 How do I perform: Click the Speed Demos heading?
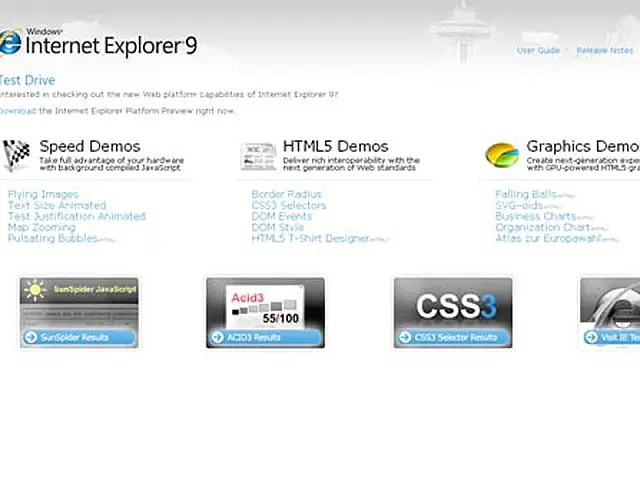pos(90,146)
